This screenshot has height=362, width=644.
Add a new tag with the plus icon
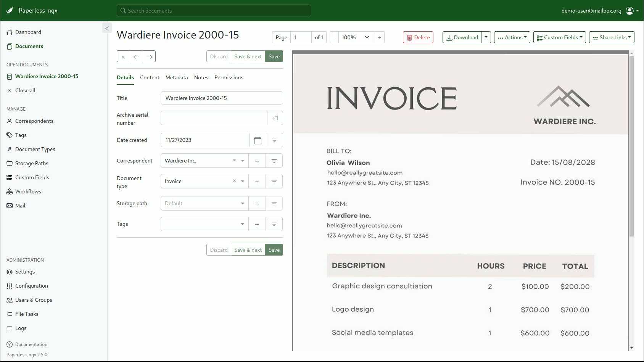(x=257, y=224)
